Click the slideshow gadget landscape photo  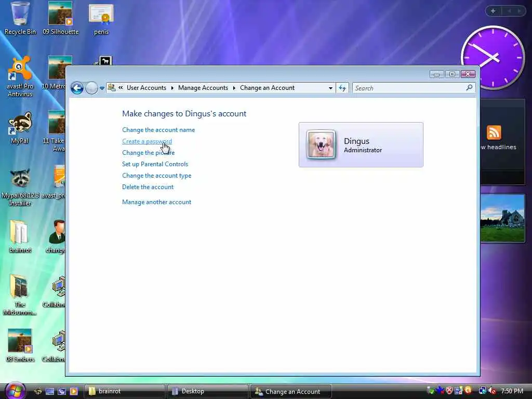pos(502,218)
